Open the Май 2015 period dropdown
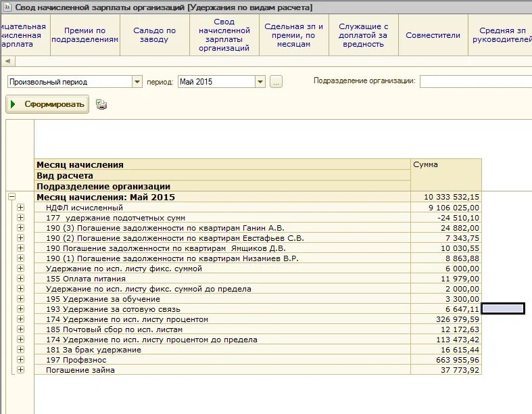 click(x=260, y=82)
